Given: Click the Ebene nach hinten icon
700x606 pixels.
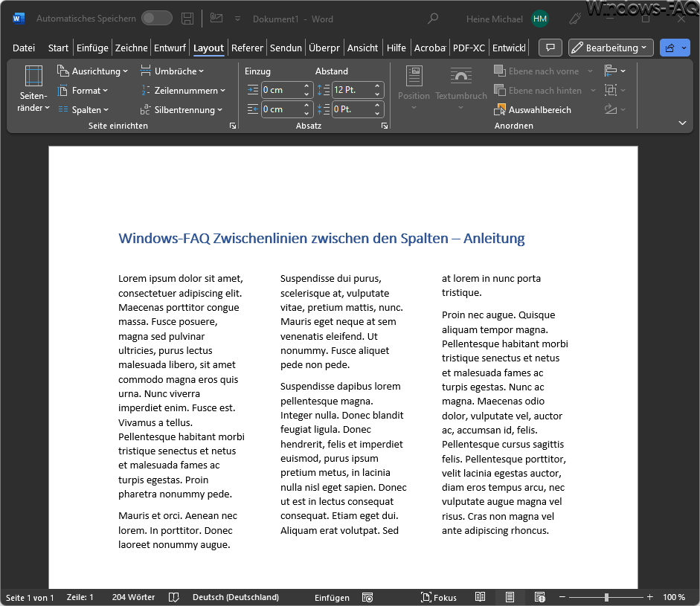Looking at the screenshot, I should coord(499,90).
